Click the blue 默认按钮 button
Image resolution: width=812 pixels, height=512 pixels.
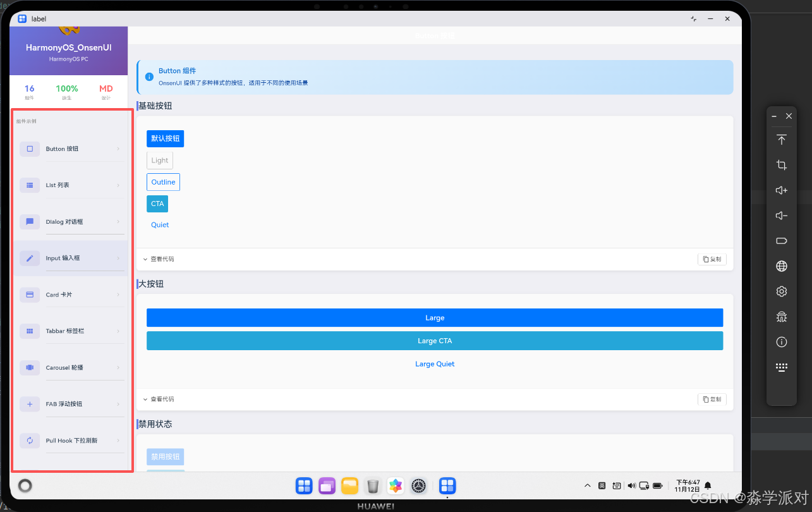pos(165,138)
